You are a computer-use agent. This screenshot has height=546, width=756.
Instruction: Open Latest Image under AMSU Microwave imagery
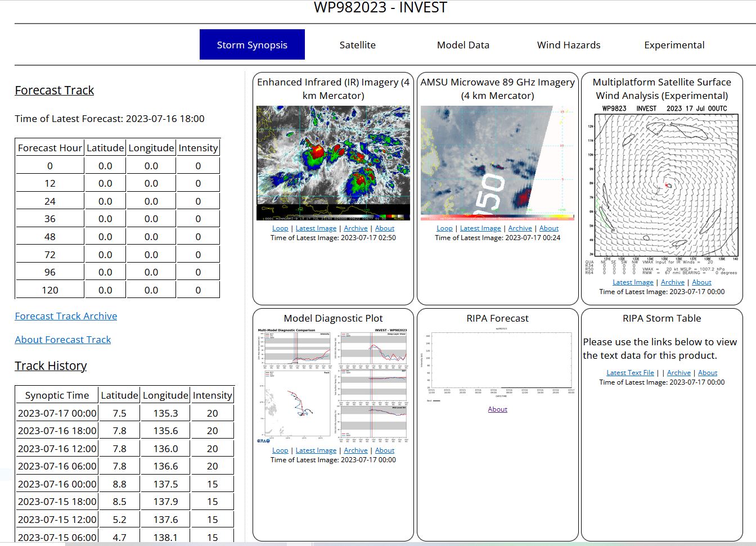tap(480, 228)
